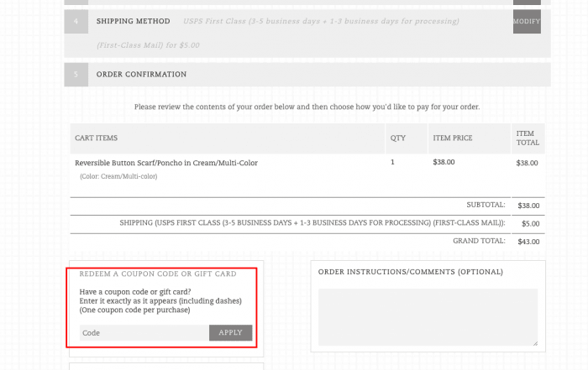Click the Order Instructions/Comments heading
This screenshot has height=370, width=588.
[411, 272]
